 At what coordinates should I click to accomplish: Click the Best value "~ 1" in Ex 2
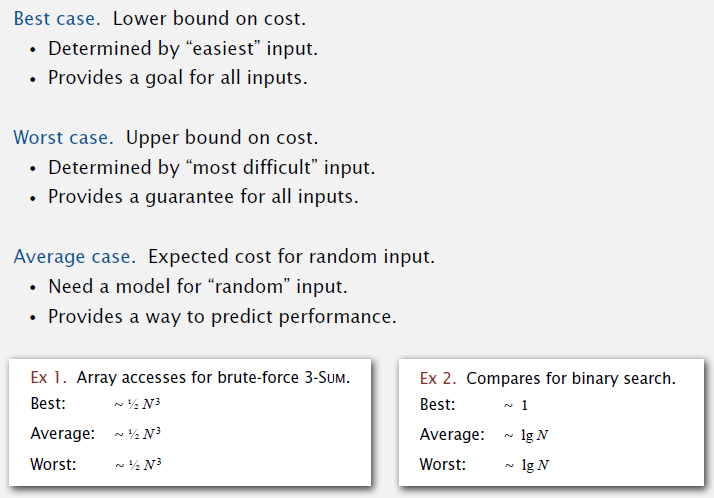tap(514, 405)
